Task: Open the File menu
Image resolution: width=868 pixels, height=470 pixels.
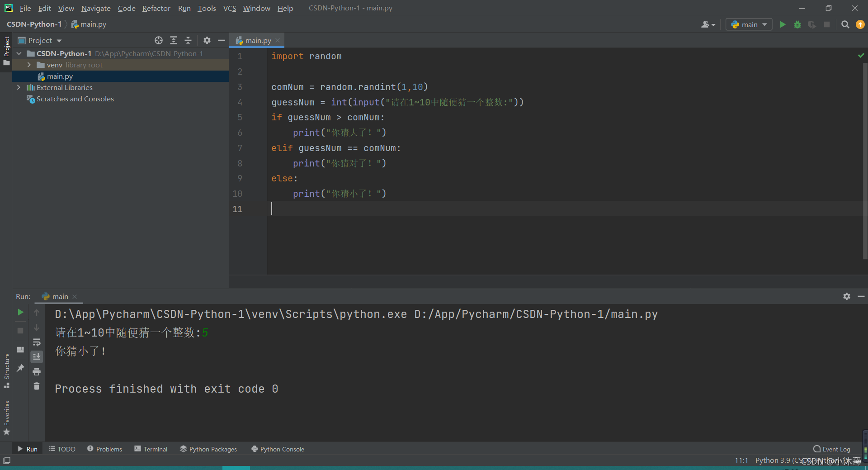Action: pyautogui.click(x=25, y=8)
